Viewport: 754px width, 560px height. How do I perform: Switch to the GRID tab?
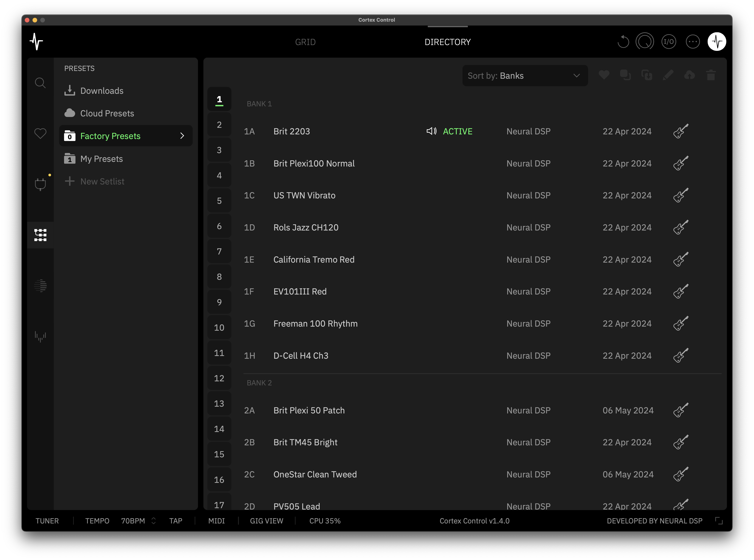tap(305, 42)
